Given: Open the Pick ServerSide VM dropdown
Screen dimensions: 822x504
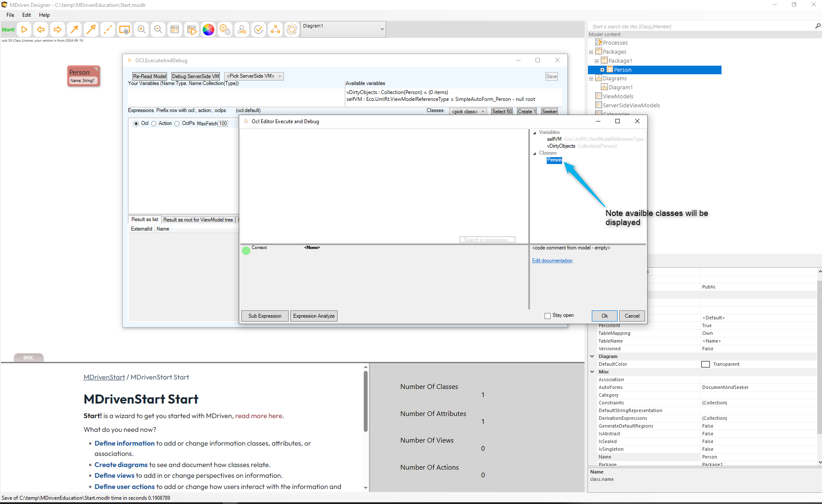Looking at the screenshot, I should [254, 76].
